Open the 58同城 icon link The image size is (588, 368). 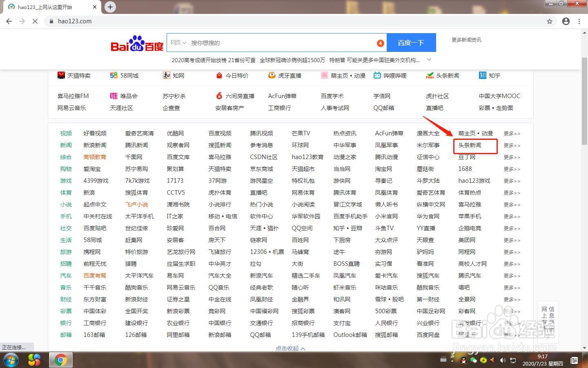(114, 75)
